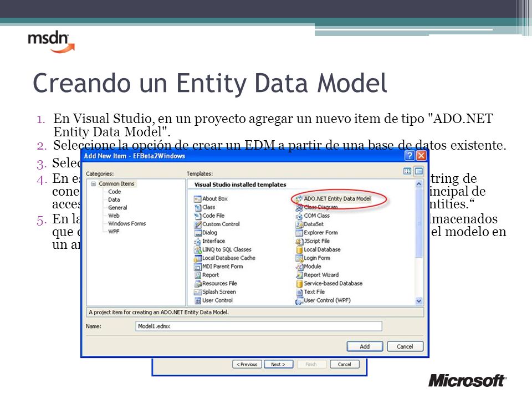Click Cancel in Add New Item dialog

click(x=405, y=346)
